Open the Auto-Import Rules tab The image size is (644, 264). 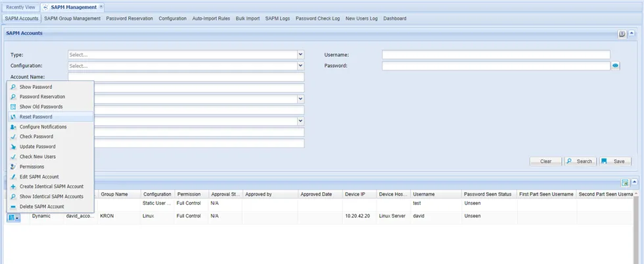pyautogui.click(x=211, y=18)
